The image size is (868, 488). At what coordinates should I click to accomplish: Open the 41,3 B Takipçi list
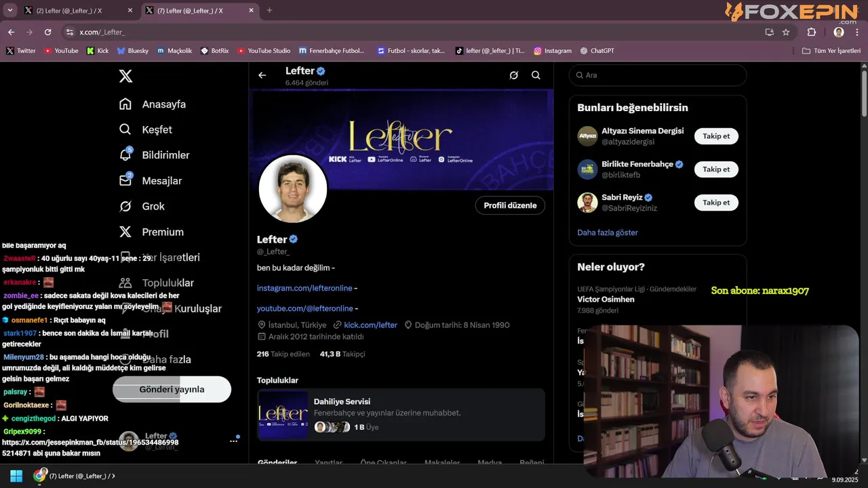[x=342, y=354]
